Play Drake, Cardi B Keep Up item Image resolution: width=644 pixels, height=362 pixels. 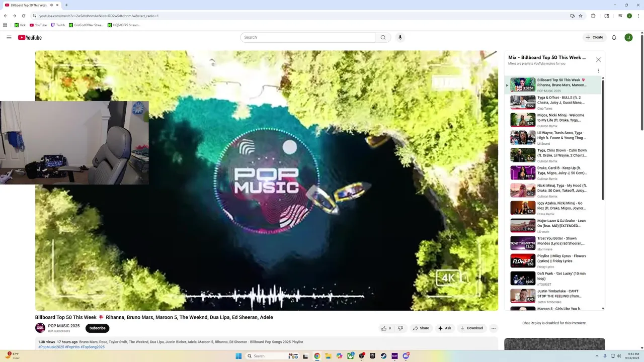pyautogui.click(x=553, y=172)
